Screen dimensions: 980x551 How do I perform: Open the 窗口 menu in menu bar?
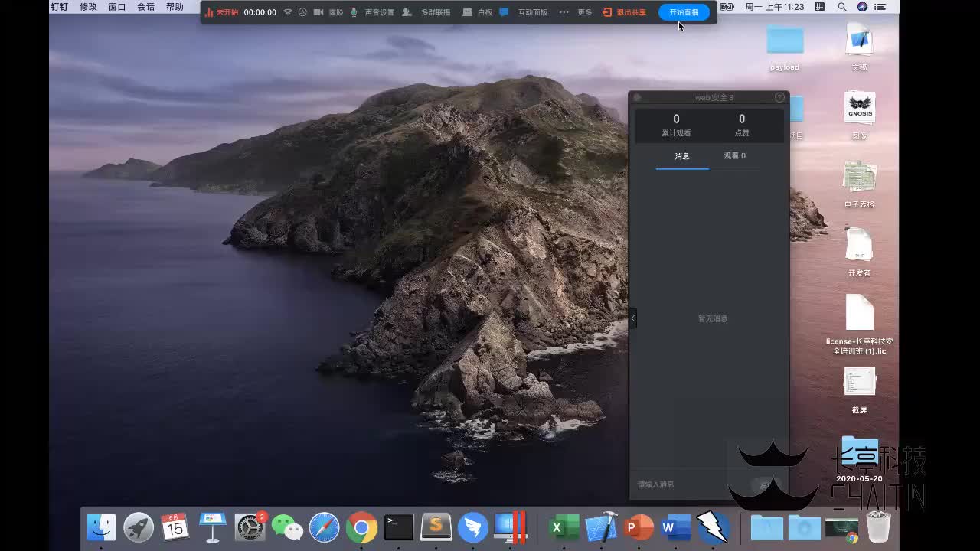[117, 7]
